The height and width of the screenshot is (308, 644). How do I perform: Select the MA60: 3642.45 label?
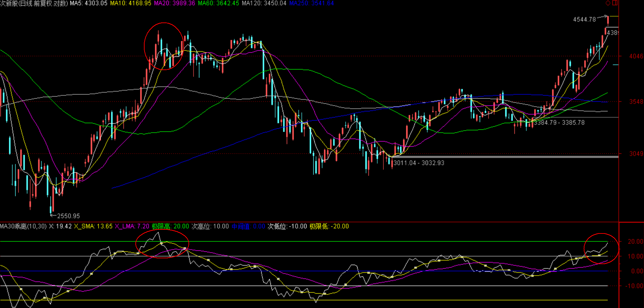(218, 3)
